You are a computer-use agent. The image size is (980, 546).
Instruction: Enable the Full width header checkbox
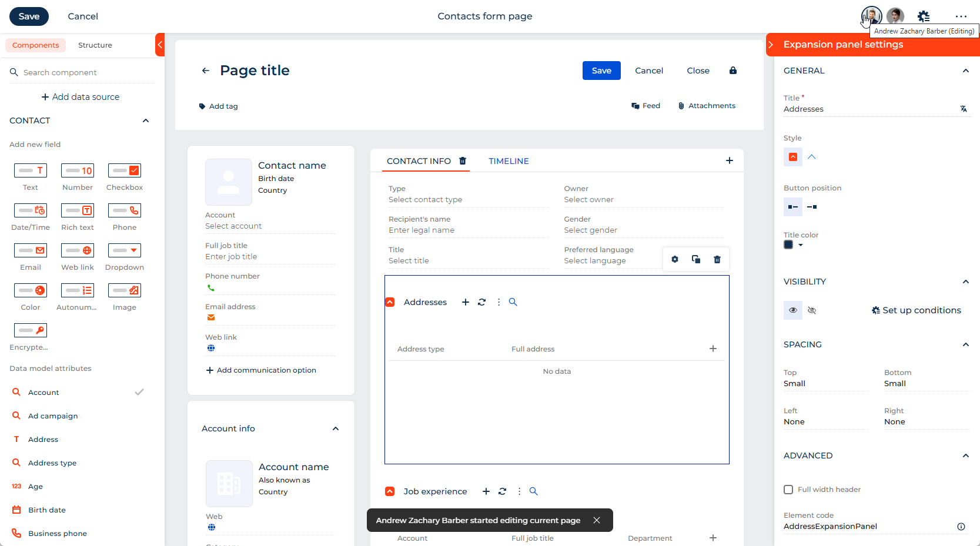tap(788, 490)
